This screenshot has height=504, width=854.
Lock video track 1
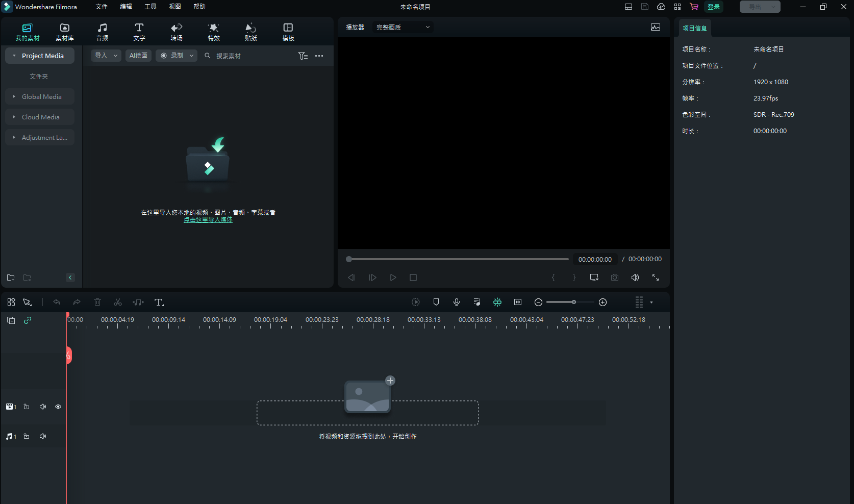27,407
